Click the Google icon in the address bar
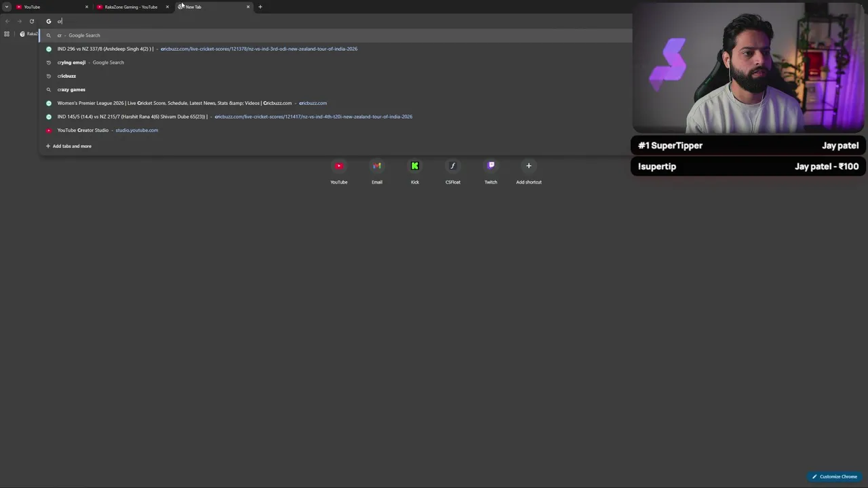Viewport: 868px width, 488px height. point(48,21)
